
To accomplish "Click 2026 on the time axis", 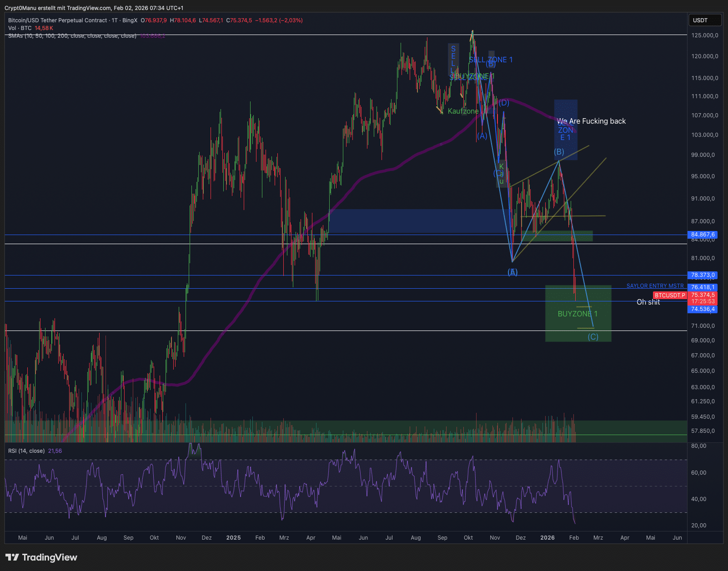I will pyautogui.click(x=547, y=538).
